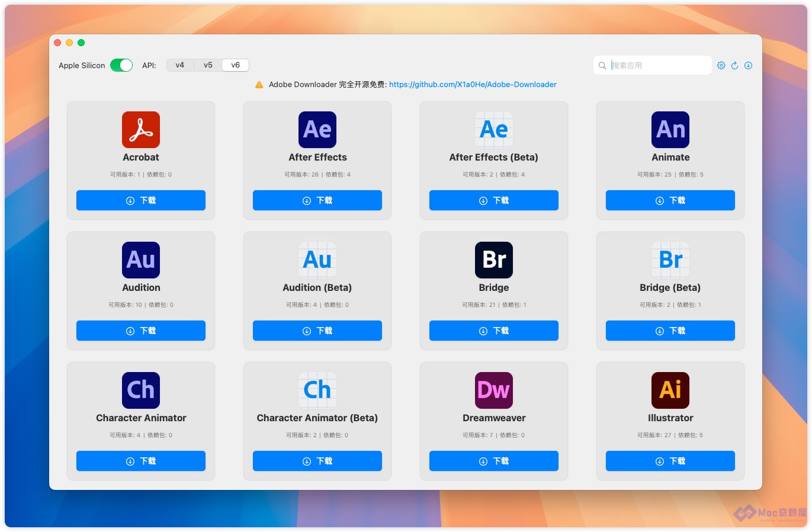The width and height of the screenshot is (812, 532).
Task: Click the Acrobat app icon
Action: (141, 130)
